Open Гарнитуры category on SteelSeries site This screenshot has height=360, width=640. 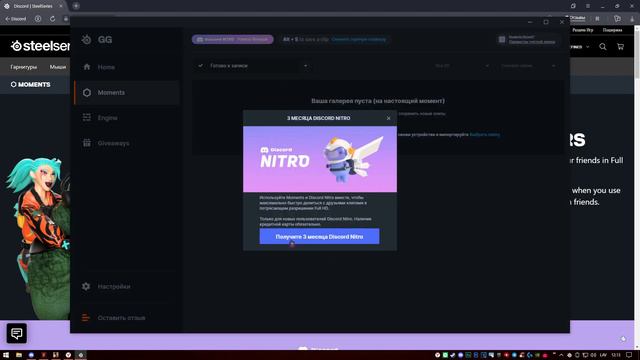pos(23,67)
